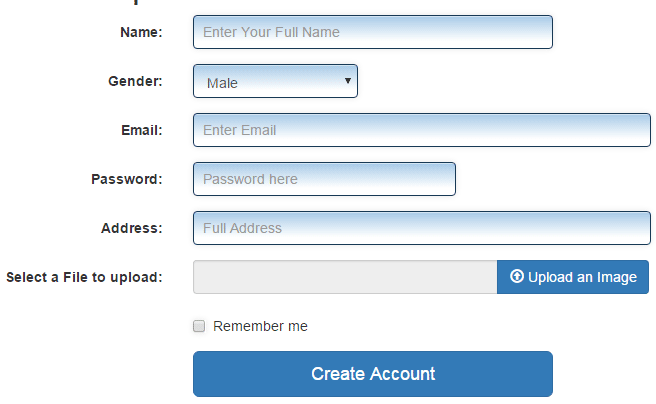Click the 'Create Account' text on the button
The image size is (656, 404).
[373, 374]
